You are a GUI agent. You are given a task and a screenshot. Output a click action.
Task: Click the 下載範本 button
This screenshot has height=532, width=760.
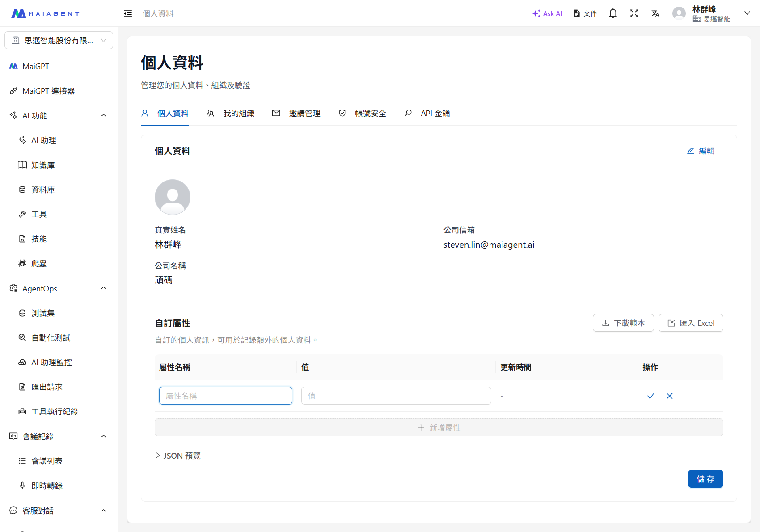click(x=623, y=323)
